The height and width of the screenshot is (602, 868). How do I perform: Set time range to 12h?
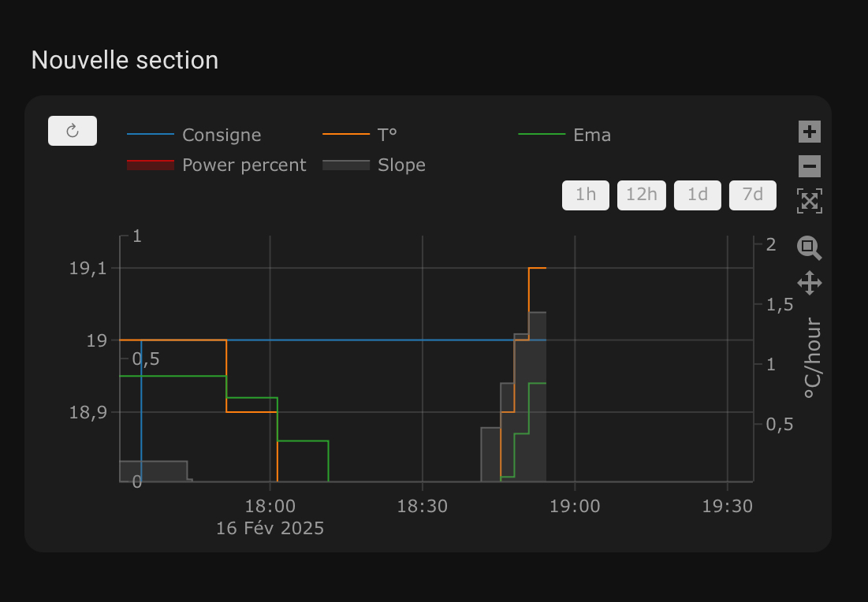(x=642, y=195)
